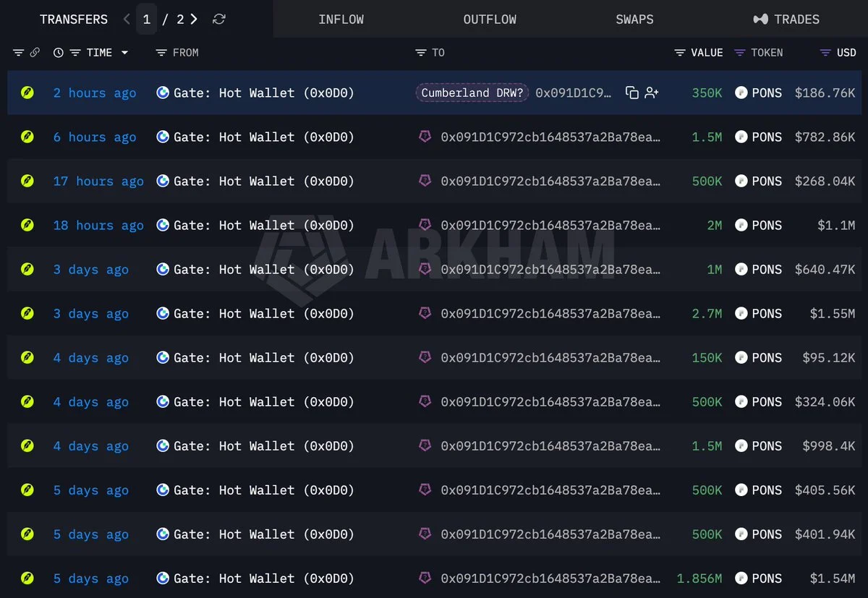Click the '4 days ago' link in the $998.4K row
The width and height of the screenshot is (868, 598).
[x=91, y=445]
